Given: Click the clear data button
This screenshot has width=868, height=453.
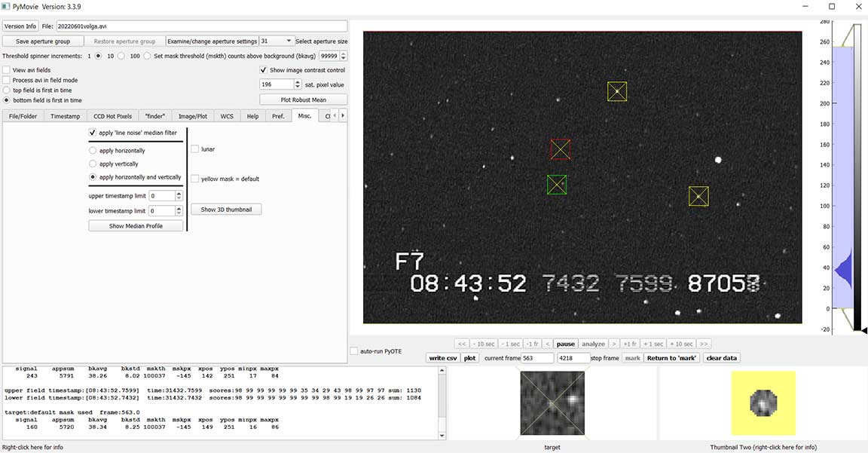Looking at the screenshot, I should pos(721,358).
